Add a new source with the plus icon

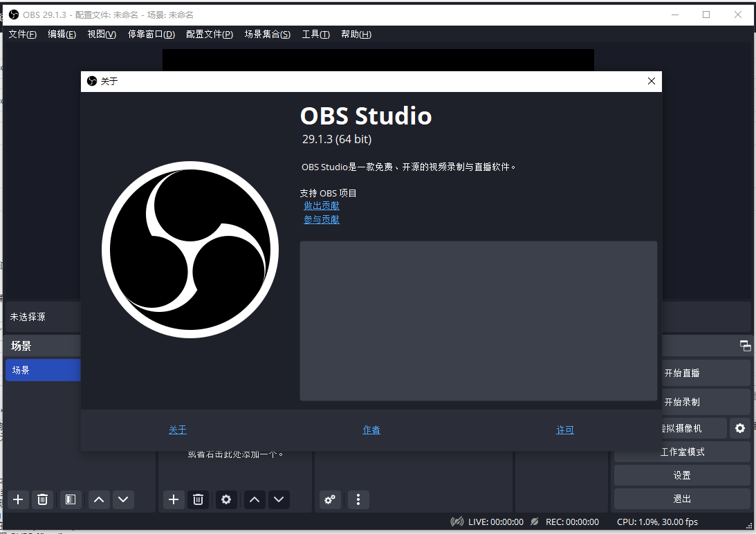174,499
